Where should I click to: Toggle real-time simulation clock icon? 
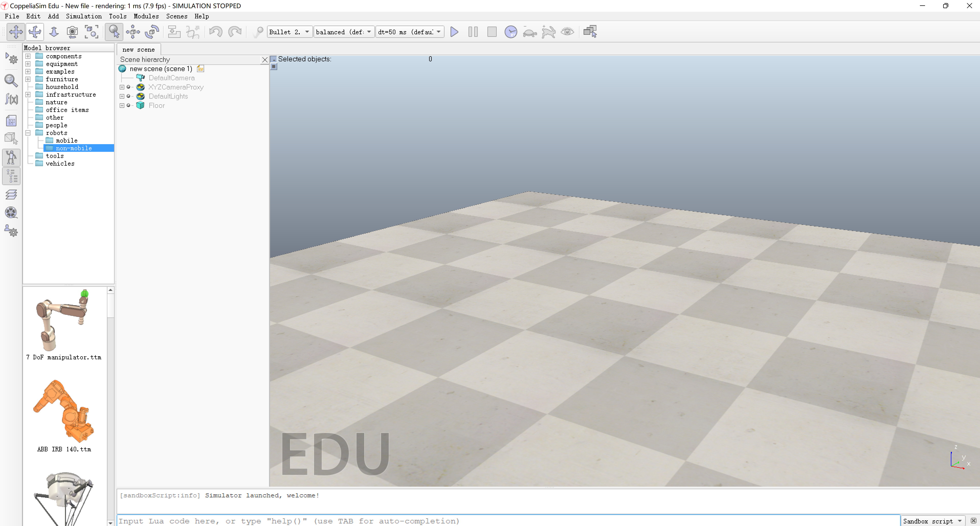point(510,32)
